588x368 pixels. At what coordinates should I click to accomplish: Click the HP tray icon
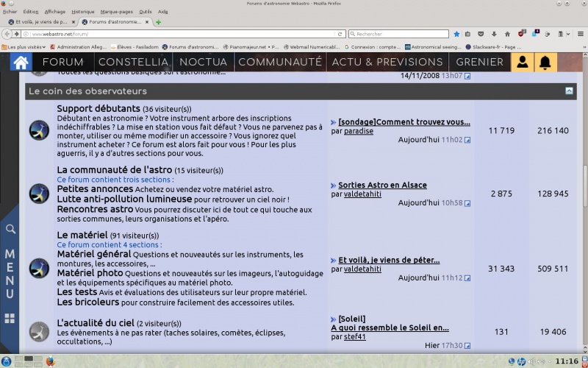coord(521,361)
